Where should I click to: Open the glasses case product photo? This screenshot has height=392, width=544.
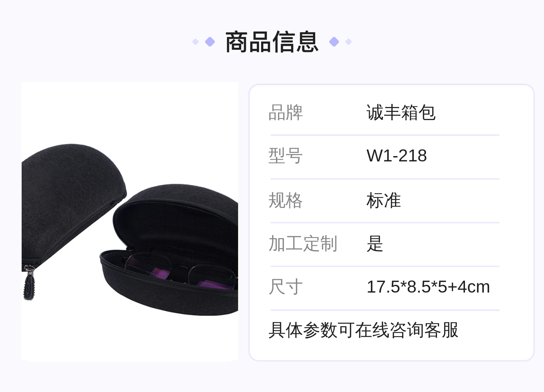pyautogui.click(x=130, y=222)
